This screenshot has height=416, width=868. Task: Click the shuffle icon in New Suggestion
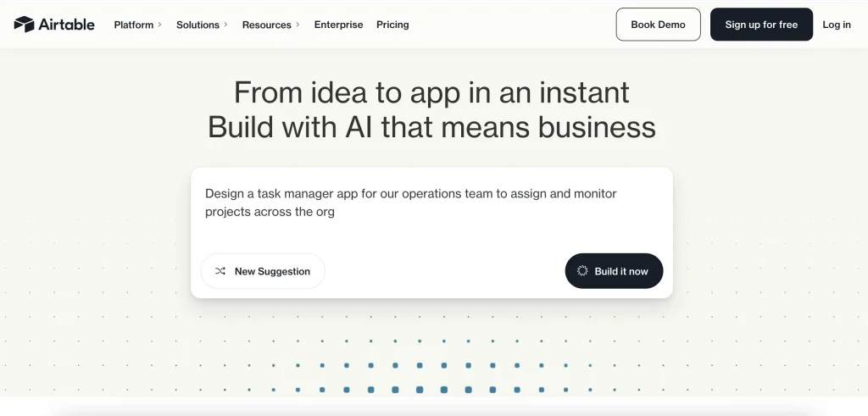220,271
